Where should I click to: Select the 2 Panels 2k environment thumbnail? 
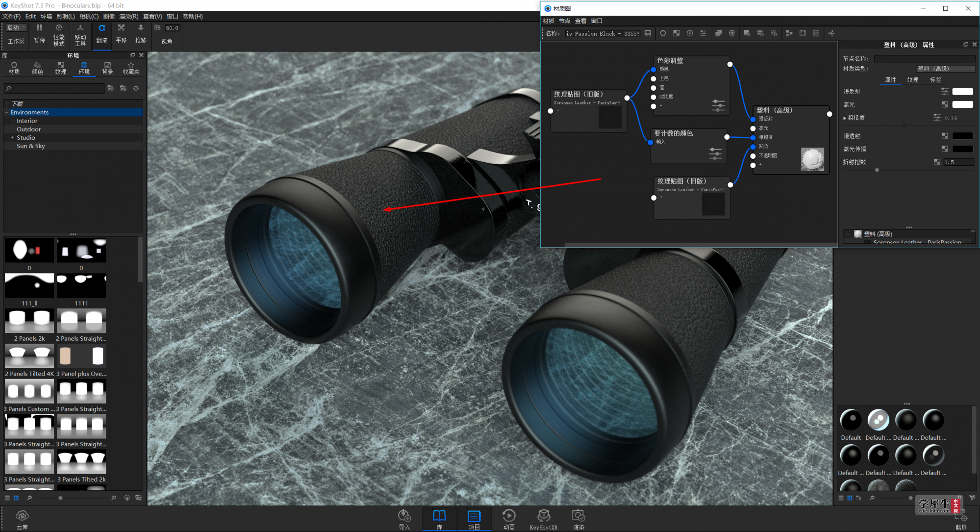pos(29,321)
